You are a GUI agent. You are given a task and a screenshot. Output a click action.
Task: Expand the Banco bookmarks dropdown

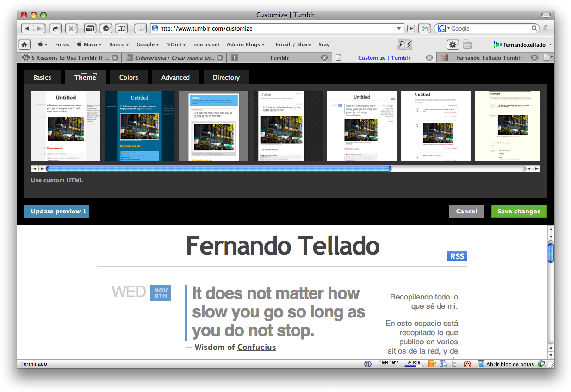click(x=119, y=44)
